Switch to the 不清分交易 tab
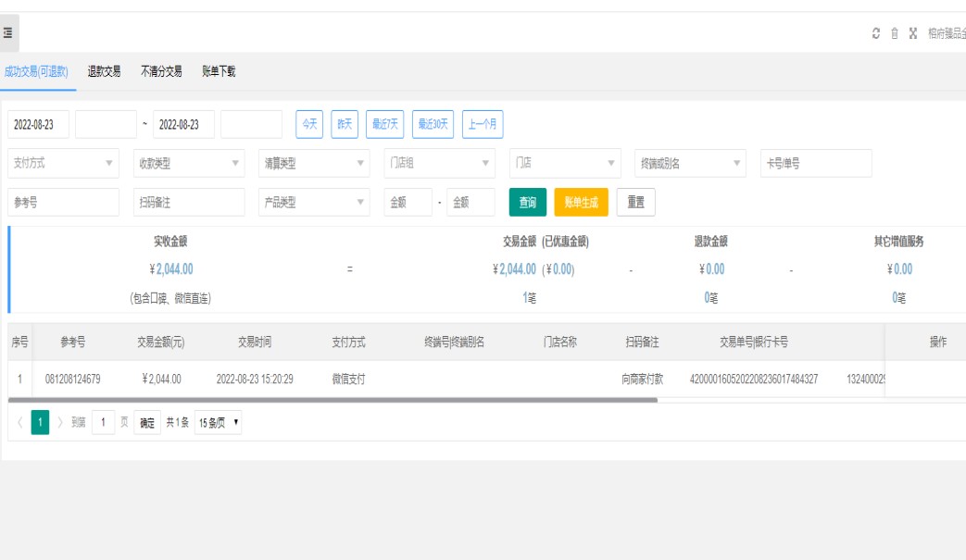The width and height of the screenshot is (966, 560). (161, 71)
